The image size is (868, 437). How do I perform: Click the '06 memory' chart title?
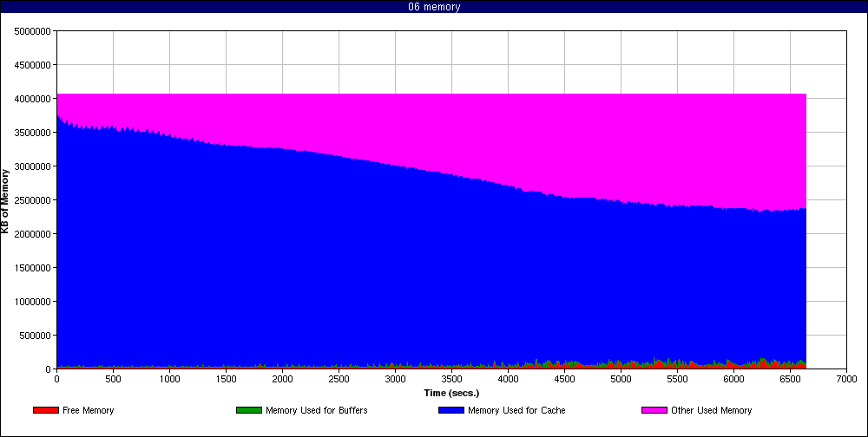[434, 7]
